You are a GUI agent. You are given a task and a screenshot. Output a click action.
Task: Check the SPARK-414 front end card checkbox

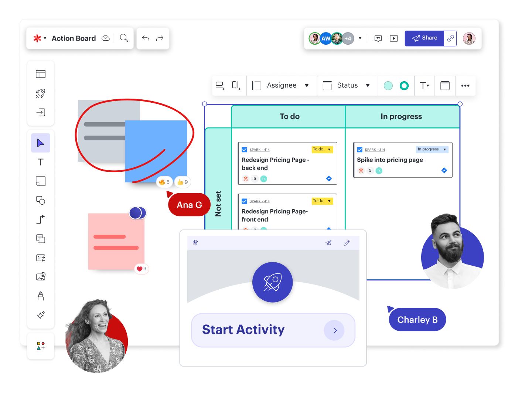pyautogui.click(x=244, y=201)
